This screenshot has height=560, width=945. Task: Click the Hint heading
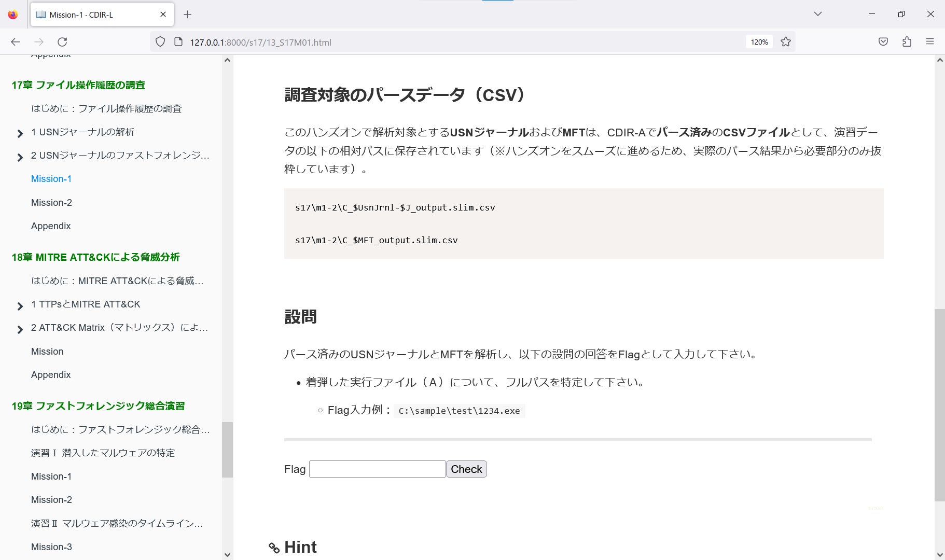click(300, 547)
